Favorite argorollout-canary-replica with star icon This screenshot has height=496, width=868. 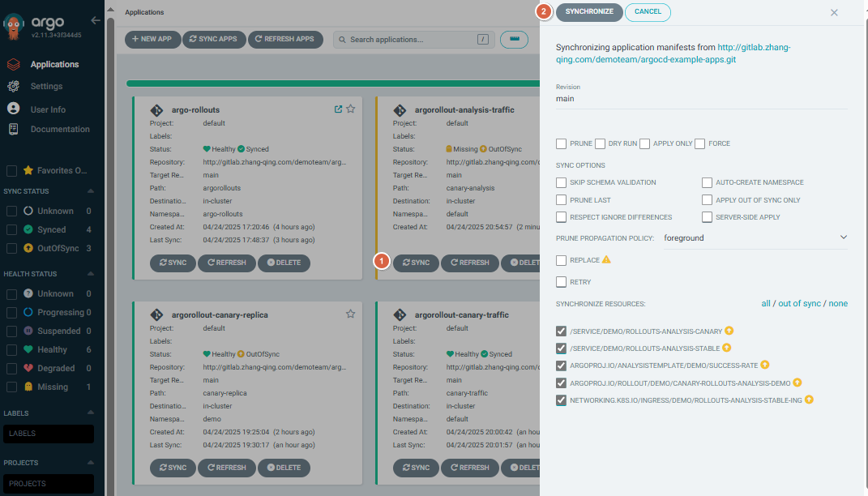click(350, 314)
